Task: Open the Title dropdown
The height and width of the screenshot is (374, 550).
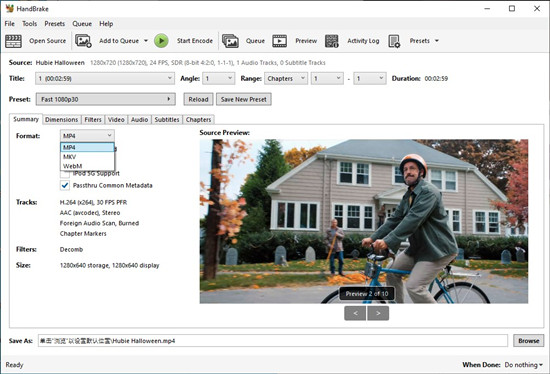Action: coord(105,79)
